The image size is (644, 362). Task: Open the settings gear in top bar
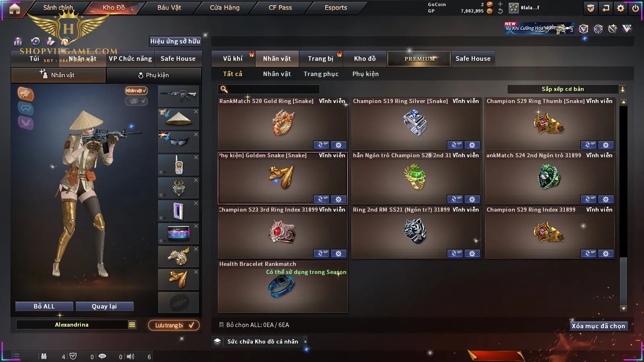click(x=621, y=8)
